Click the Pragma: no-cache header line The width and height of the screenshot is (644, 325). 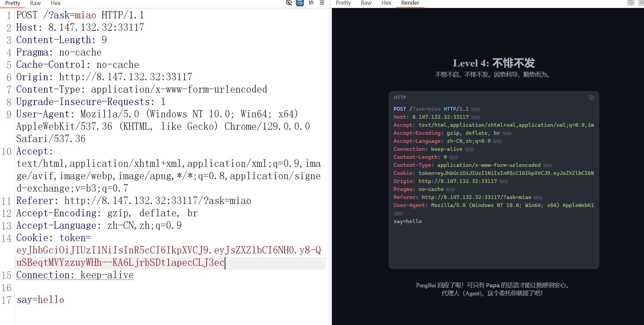point(59,52)
